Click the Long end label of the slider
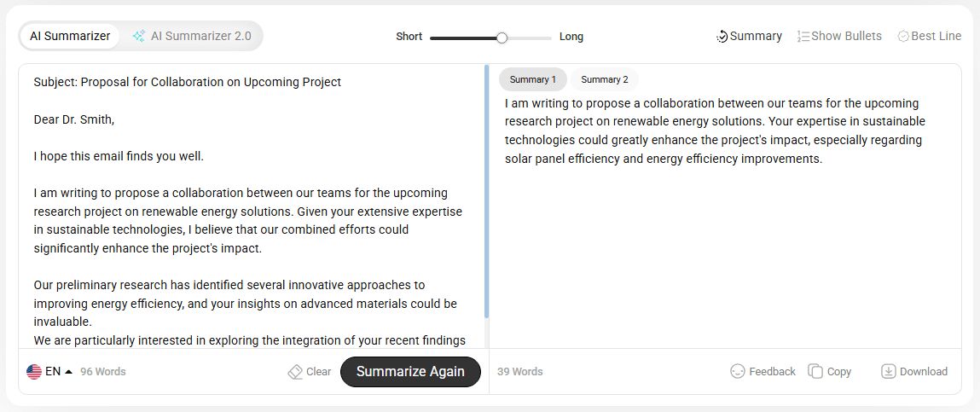The width and height of the screenshot is (980, 412). 571,37
